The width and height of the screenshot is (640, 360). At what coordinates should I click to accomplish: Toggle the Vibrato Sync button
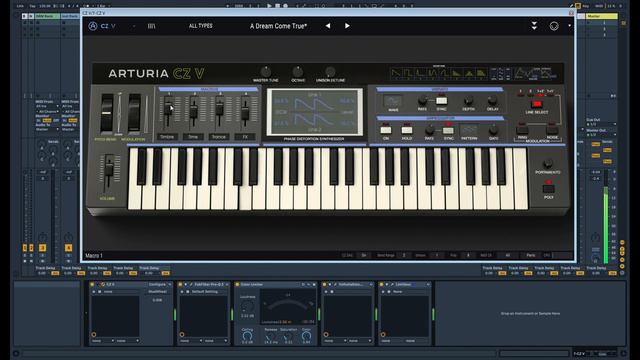tap(441, 100)
